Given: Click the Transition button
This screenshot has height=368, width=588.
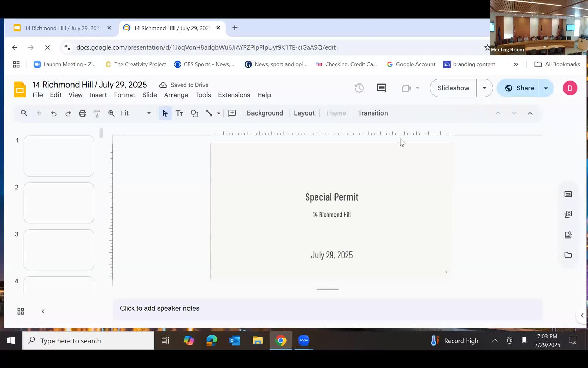Looking at the screenshot, I should (373, 113).
